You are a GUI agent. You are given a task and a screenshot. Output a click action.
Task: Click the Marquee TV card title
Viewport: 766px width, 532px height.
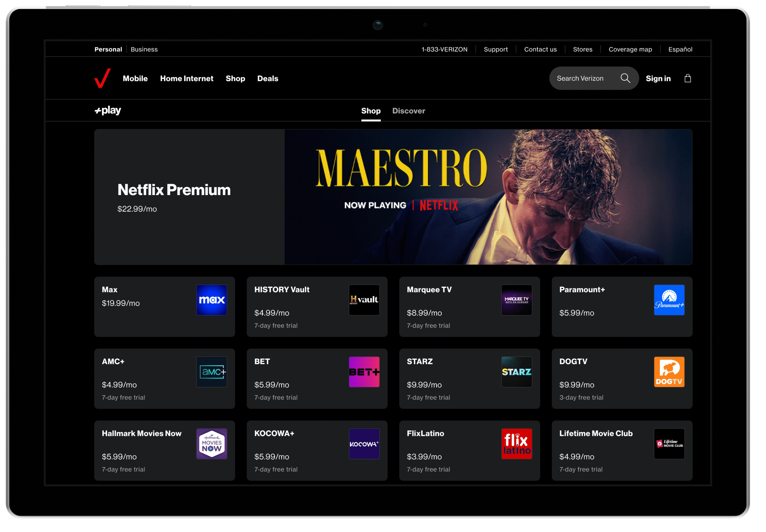[x=429, y=289]
